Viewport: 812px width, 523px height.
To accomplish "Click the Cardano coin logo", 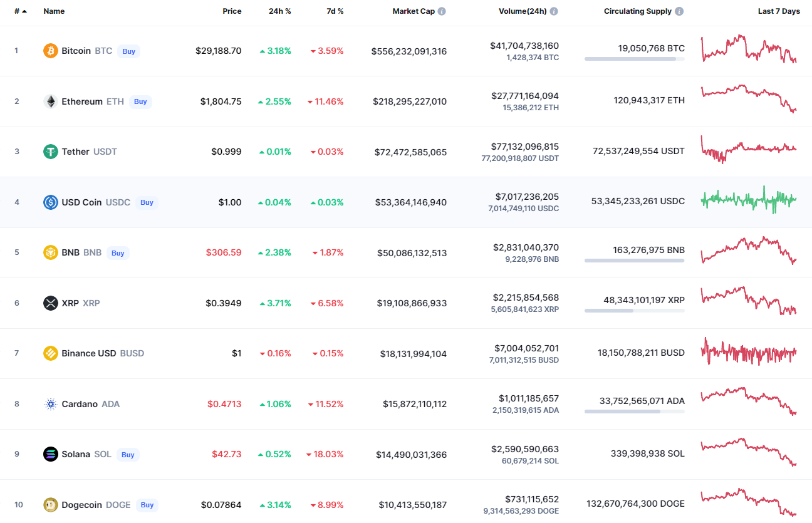I will [x=51, y=404].
